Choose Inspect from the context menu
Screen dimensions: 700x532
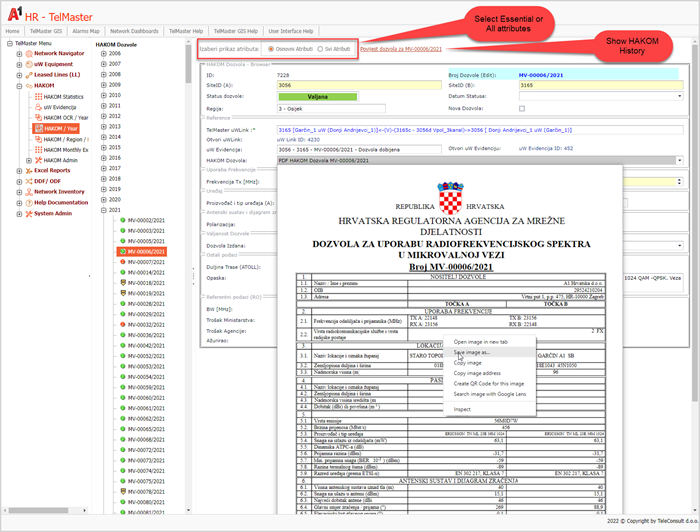[490, 409]
